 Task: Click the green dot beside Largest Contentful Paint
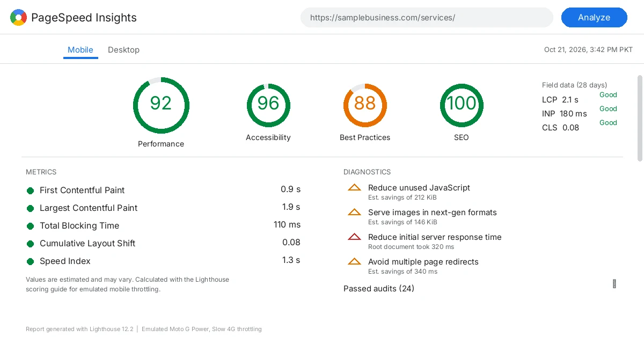pyautogui.click(x=30, y=208)
